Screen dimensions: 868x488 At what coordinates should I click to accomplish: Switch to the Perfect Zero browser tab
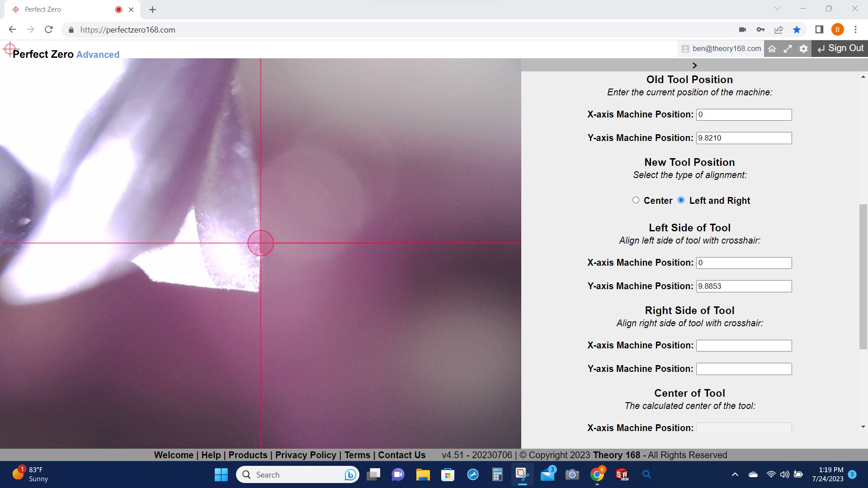43,9
